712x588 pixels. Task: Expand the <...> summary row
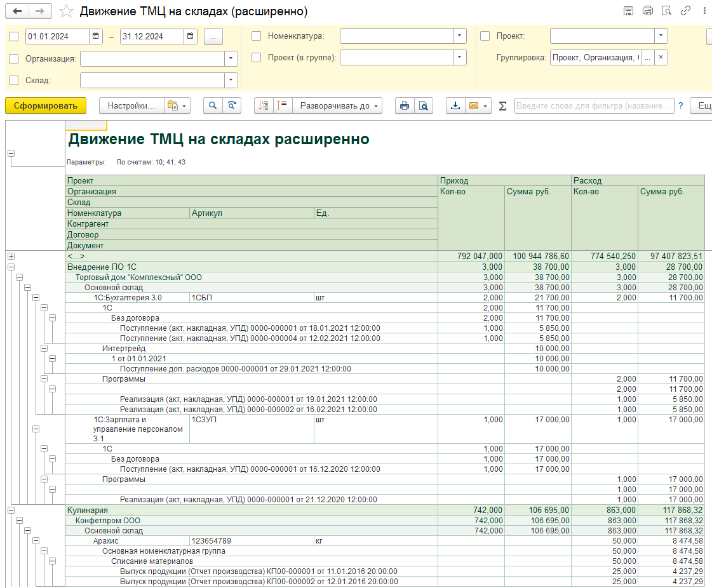[x=11, y=257]
